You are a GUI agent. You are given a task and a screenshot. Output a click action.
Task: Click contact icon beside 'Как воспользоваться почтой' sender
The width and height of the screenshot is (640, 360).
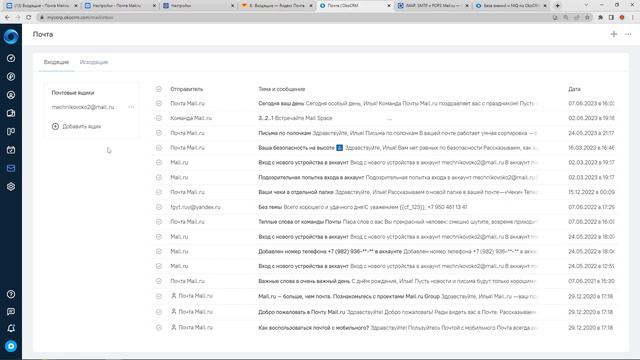[173, 327]
